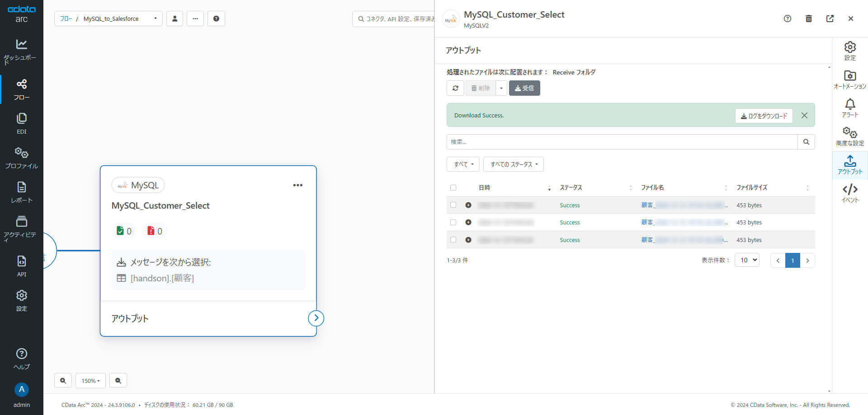Open the すべて filter dropdown
Viewport: 868px width, 415px height.
463,164
